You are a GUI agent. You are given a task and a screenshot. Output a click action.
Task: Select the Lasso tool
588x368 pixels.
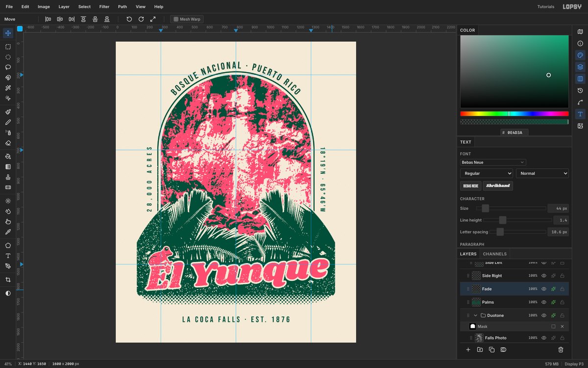point(8,67)
